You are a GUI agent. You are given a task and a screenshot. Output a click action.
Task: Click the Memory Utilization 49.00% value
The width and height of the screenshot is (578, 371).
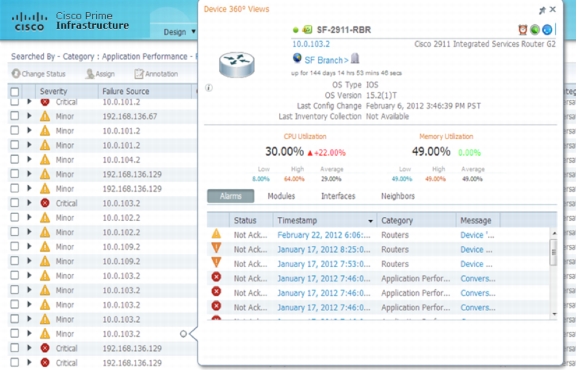(431, 152)
